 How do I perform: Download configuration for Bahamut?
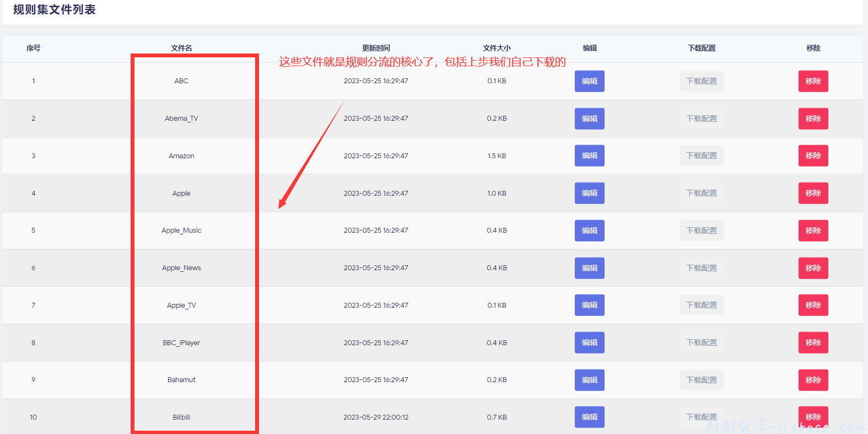(x=701, y=380)
